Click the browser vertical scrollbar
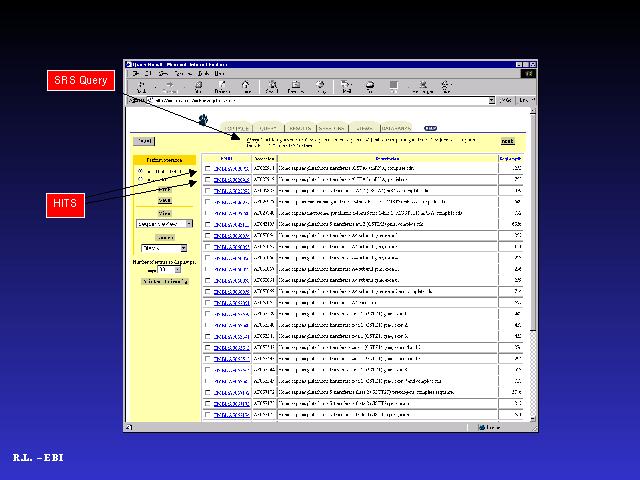This screenshot has height=480, width=640. (x=532, y=250)
